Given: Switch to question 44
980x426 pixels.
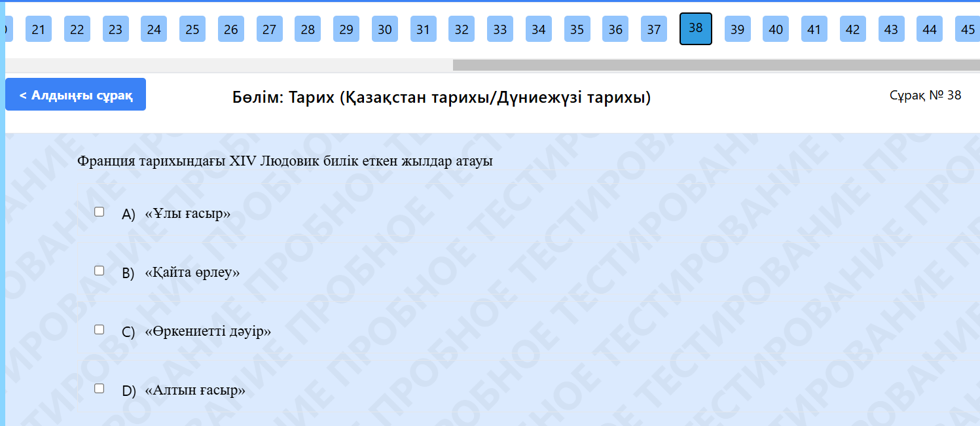Looking at the screenshot, I should (x=930, y=29).
